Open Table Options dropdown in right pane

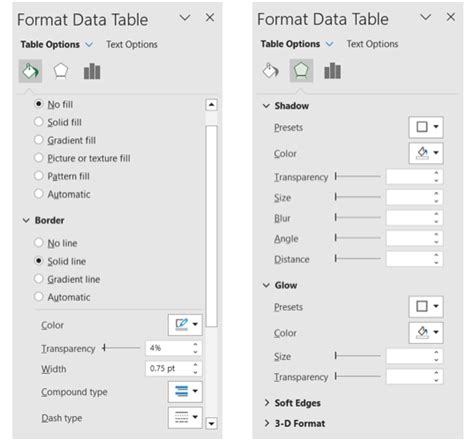(x=329, y=44)
